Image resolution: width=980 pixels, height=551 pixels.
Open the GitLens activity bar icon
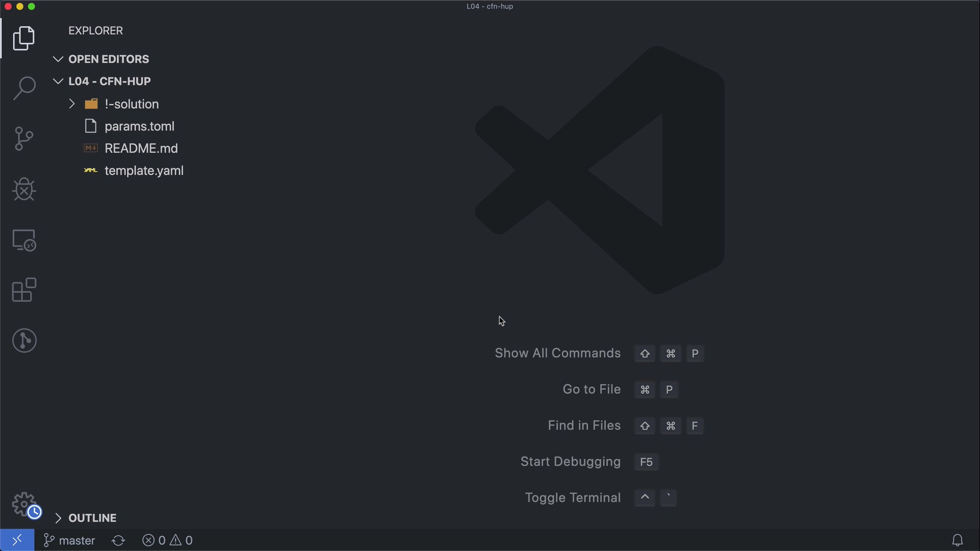(24, 340)
